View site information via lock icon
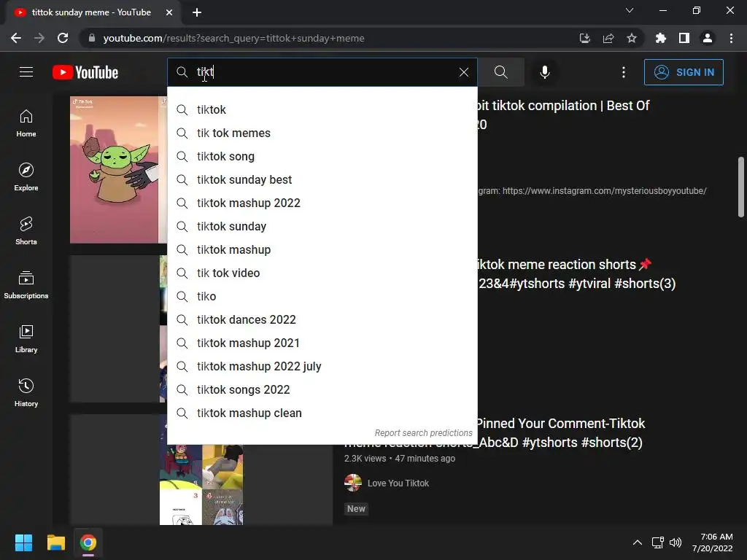The width and height of the screenshot is (747, 560). [x=92, y=38]
